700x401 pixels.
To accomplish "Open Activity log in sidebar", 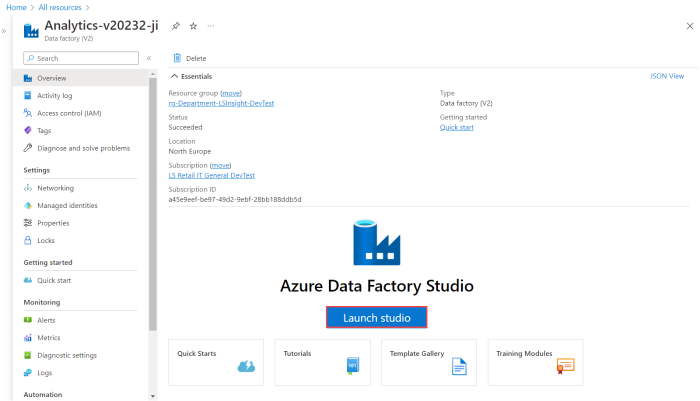I will pos(54,95).
